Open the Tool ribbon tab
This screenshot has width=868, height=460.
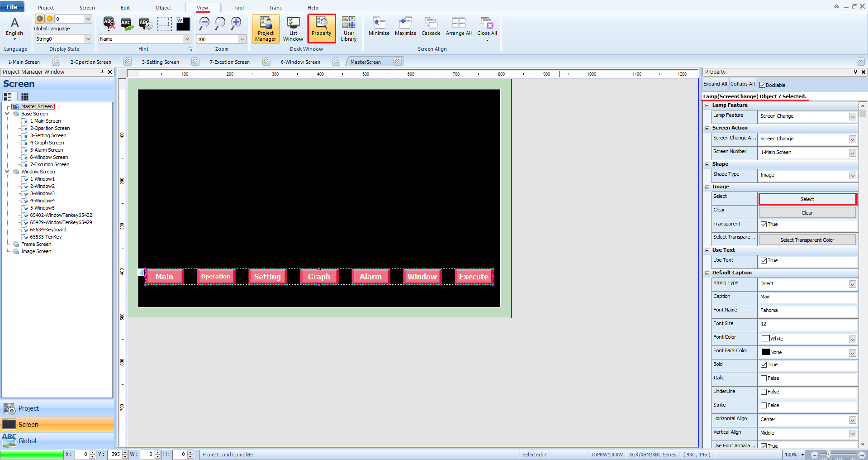[x=239, y=8]
